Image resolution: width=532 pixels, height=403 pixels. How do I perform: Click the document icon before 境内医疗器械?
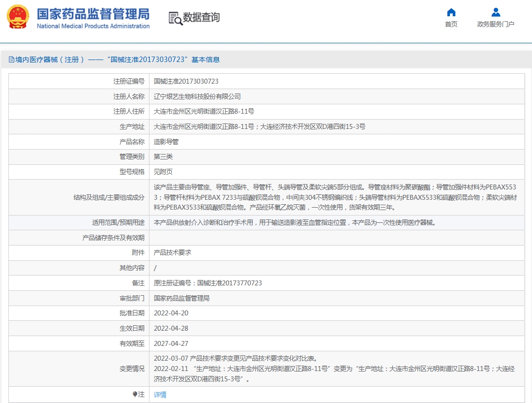click(x=11, y=60)
